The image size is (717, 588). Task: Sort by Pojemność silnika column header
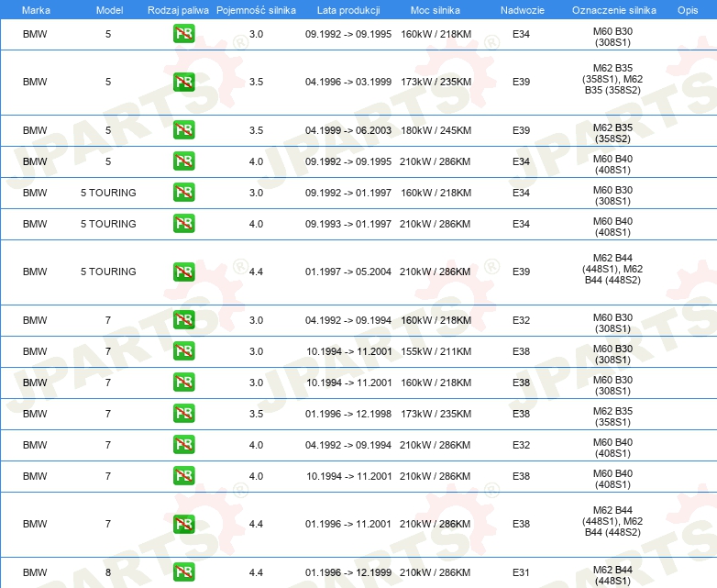tap(256, 9)
